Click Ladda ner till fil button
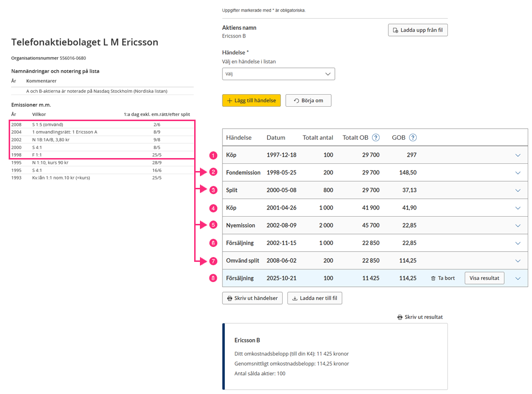 [x=314, y=298]
